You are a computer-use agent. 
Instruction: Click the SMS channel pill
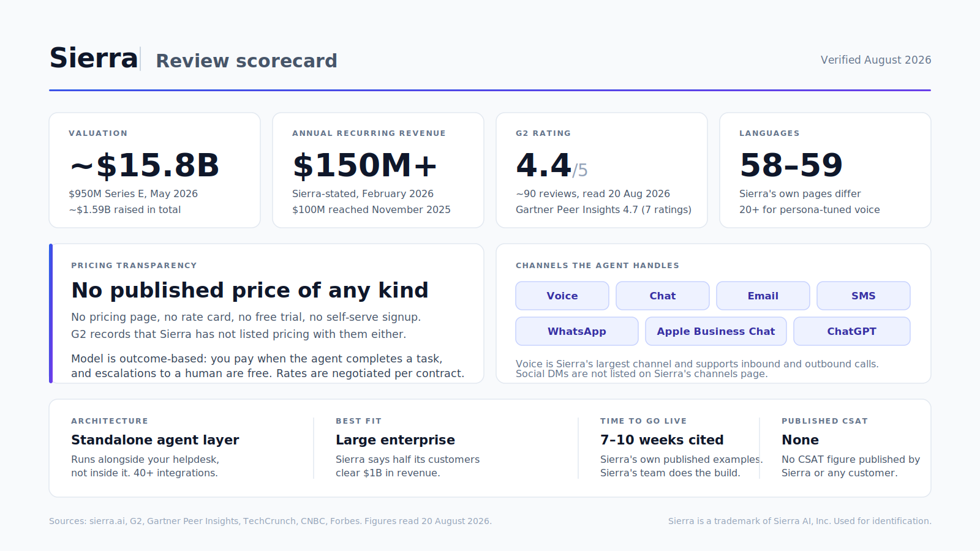(864, 296)
